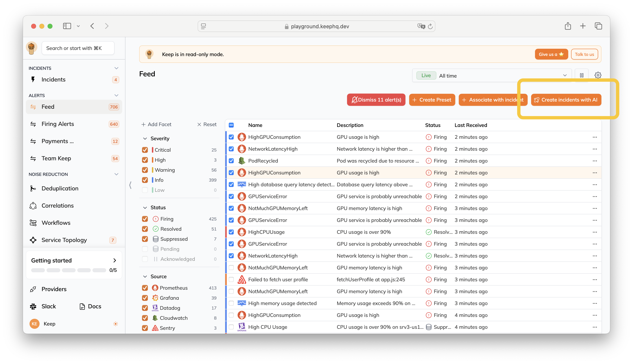Dismiss 11 alert(s)

coord(376,100)
